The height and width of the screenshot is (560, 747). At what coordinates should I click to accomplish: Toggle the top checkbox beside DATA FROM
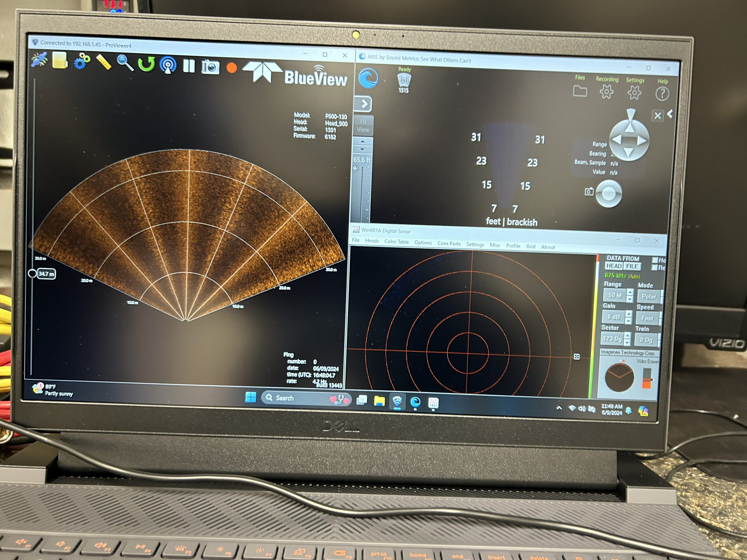655,260
